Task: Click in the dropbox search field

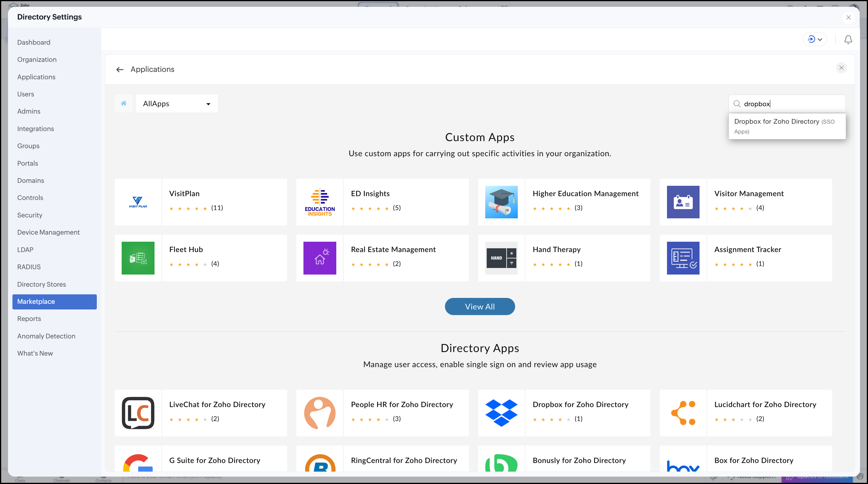Action: 787,104
